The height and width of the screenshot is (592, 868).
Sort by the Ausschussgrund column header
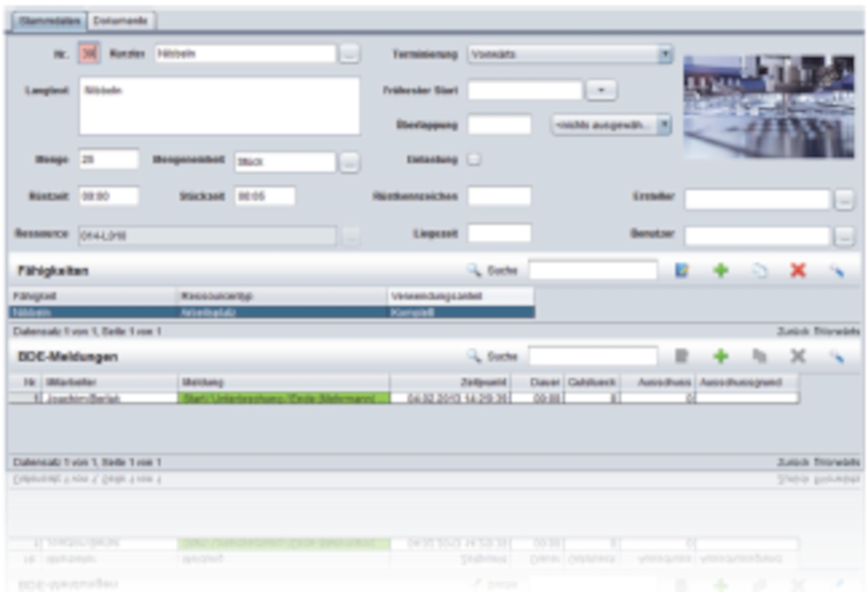pyautogui.click(x=747, y=382)
